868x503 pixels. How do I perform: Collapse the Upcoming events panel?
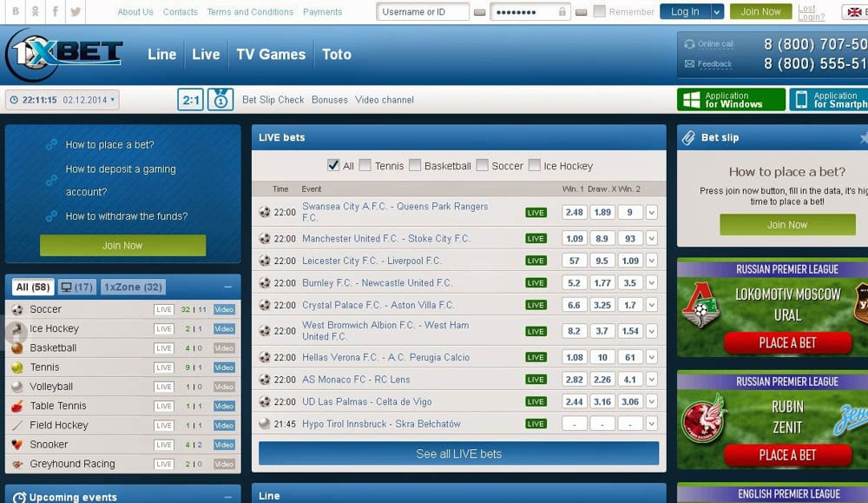[228, 497]
